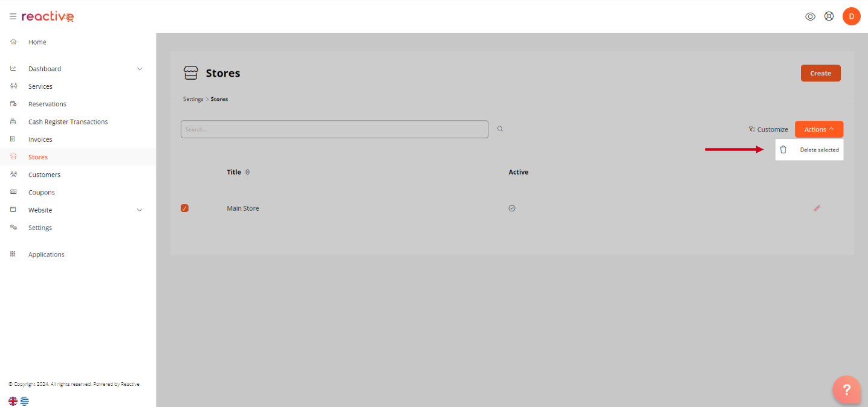Click the Main Store active status checkmark

tap(512, 208)
